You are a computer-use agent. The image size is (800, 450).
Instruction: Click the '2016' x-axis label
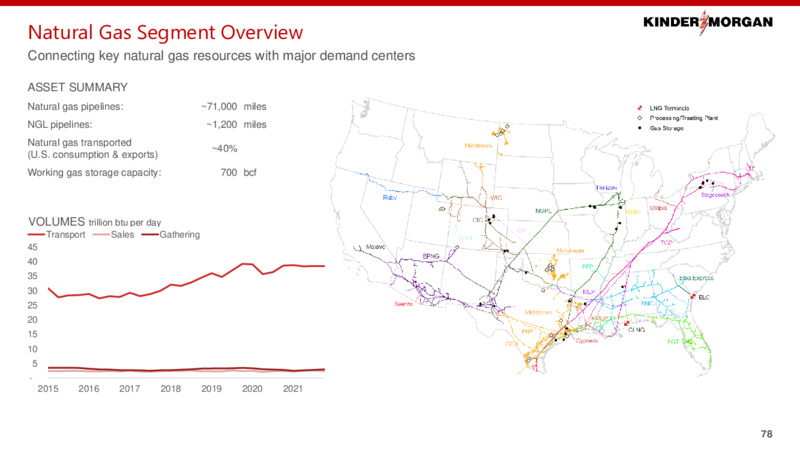pos(89,389)
